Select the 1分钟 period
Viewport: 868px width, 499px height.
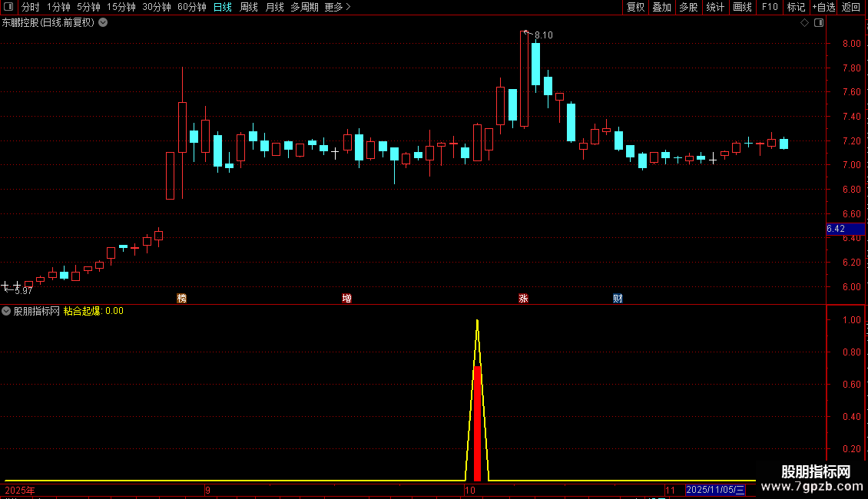[x=58, y=7]
